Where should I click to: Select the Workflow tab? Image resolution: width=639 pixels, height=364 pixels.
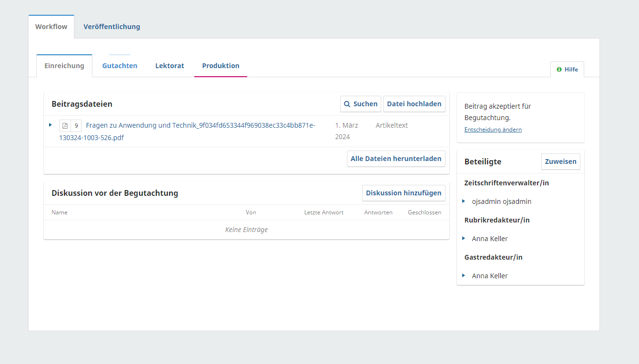pyautogui.click(x=51, y=27)
